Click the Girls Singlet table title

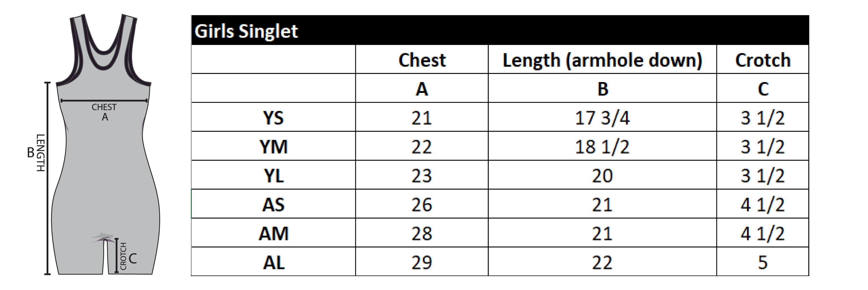(x=246, y=31)
